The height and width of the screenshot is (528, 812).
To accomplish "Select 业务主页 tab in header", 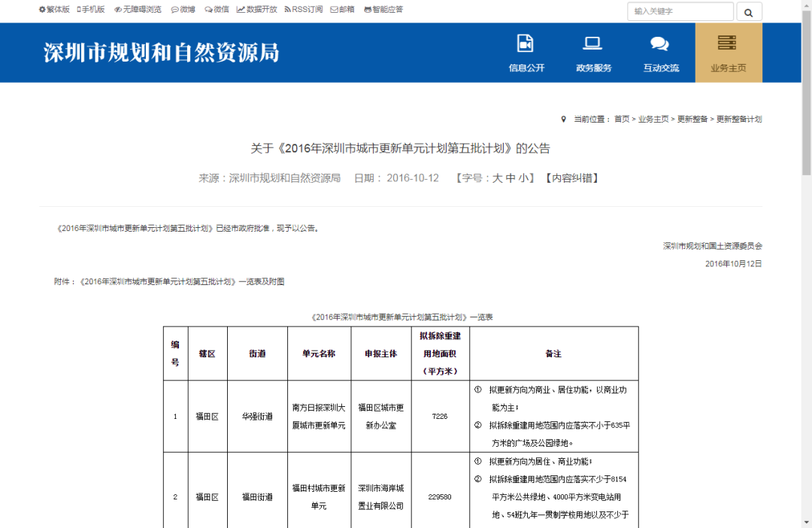I will 728,53.
